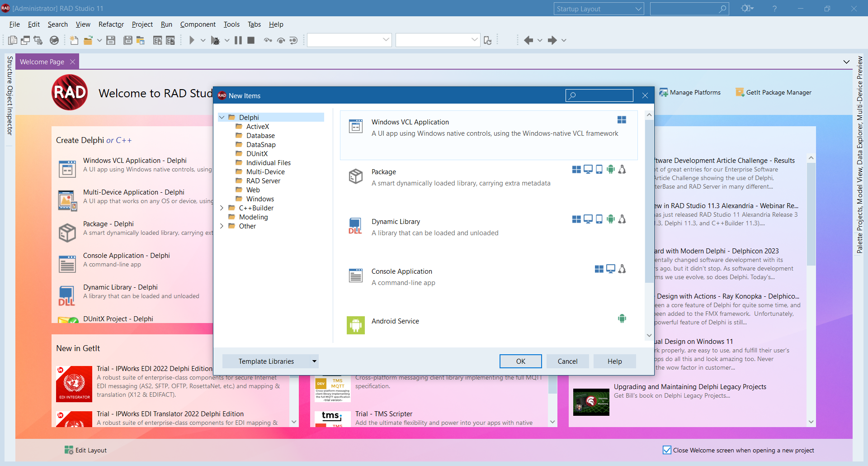Click the Structure Object Inspector side tab
868x466 pixels.
click(9, 95)
